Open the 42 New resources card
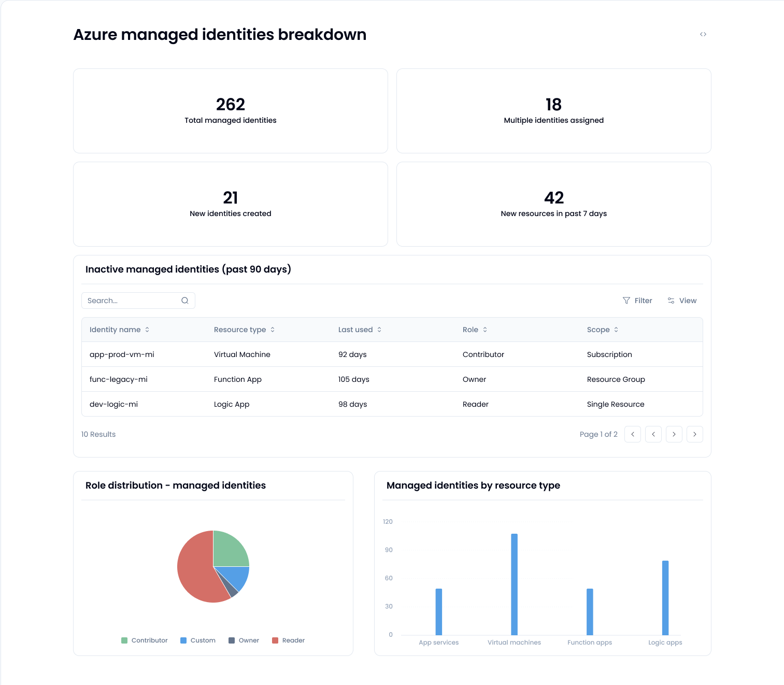This screenshot has height=685, width=784. click(x=554, y=204)
